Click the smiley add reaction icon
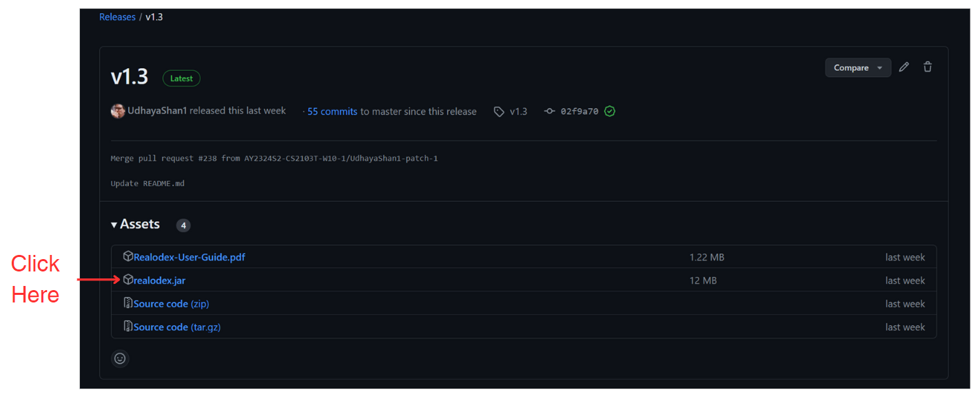The width and height of the screenshot is (980, 401). click(x=120, y=358)
